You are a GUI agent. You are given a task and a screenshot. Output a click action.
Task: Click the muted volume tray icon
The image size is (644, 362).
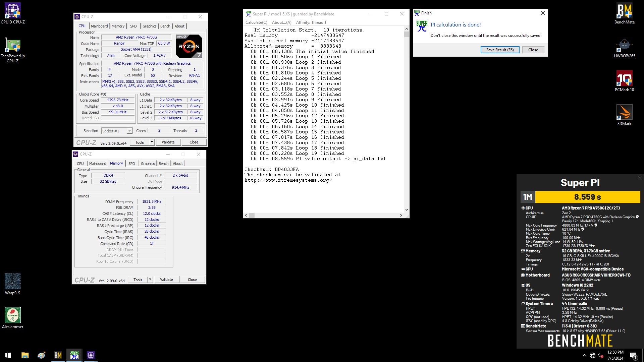[601, 355]
